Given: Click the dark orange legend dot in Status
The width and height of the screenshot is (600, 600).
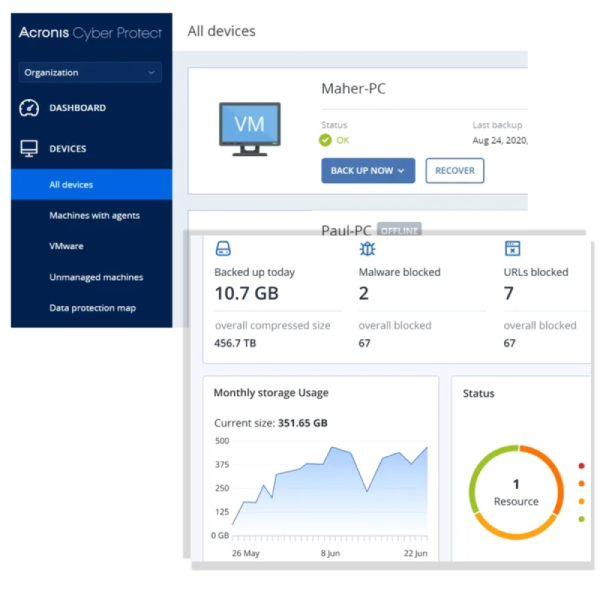Looking at the screenshot, I should pyautogui.click(x=581, y=484).
